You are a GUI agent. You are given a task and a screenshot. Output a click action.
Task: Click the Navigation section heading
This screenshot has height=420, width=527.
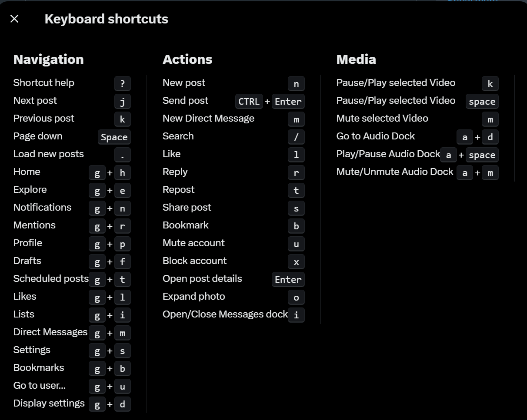[x=49, y=59]
